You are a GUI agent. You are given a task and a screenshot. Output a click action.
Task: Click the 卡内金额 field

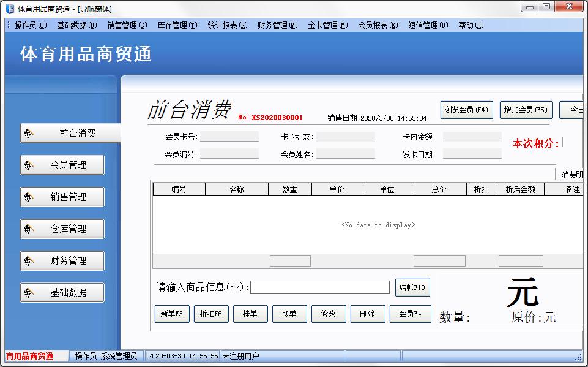point(472,137)
